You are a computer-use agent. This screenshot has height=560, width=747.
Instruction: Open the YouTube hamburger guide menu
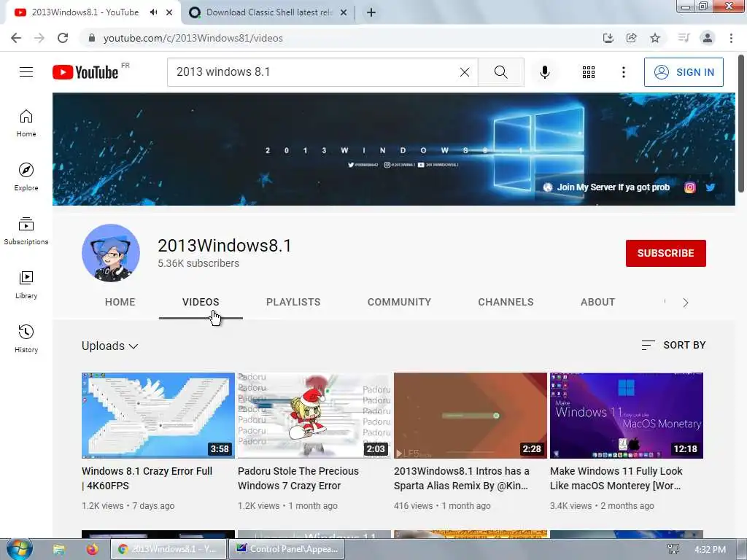26,72
